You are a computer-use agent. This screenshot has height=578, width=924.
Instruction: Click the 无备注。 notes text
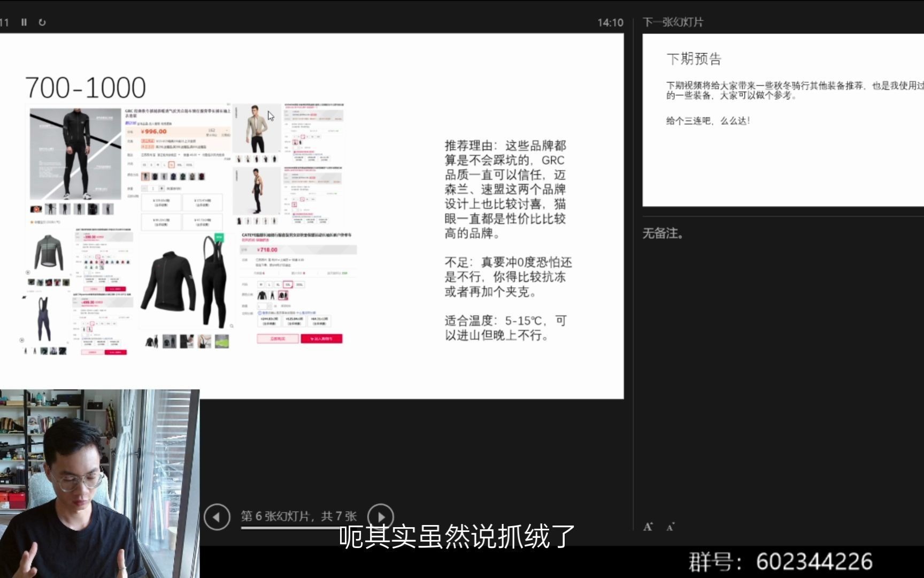(x=663, y=233)
